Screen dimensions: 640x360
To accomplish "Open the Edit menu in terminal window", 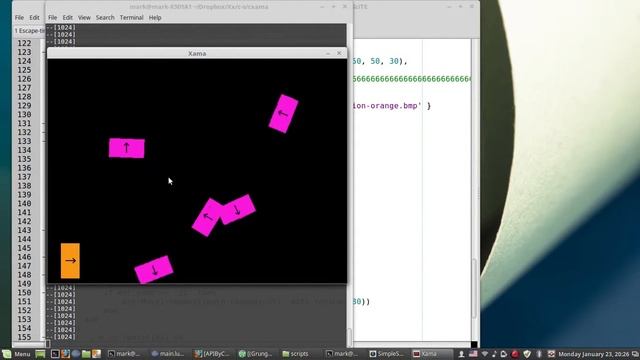I will [67, 18].
